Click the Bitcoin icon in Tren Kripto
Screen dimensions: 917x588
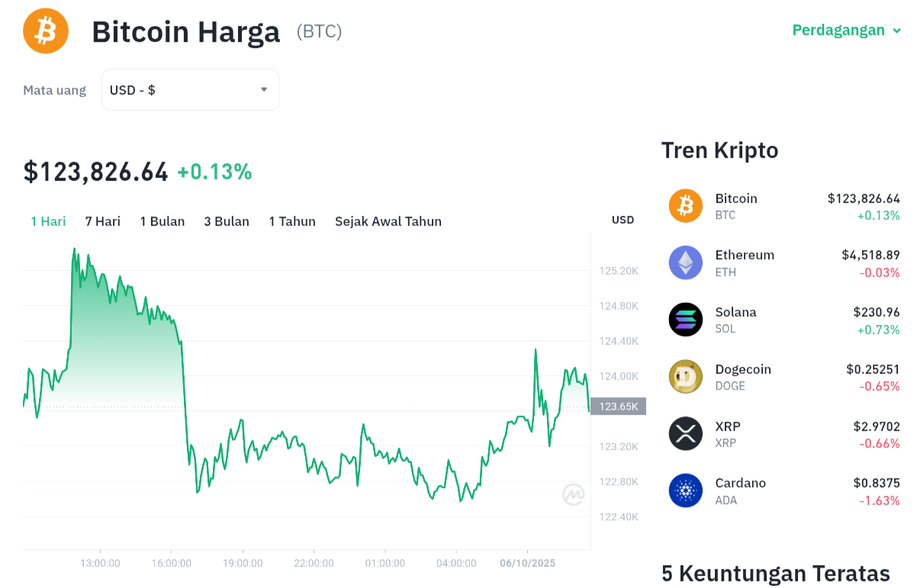685,206
